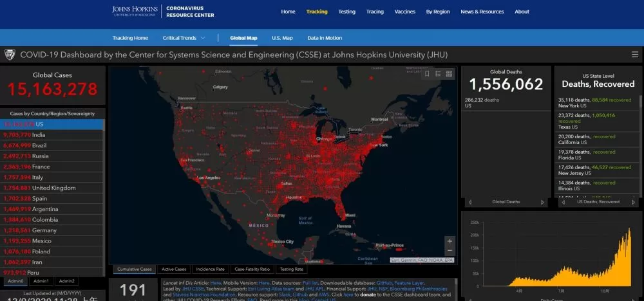Open the Vaccines menu item
Image resolution: width=644 pixels, height=301 pixels.
[405, 12]
